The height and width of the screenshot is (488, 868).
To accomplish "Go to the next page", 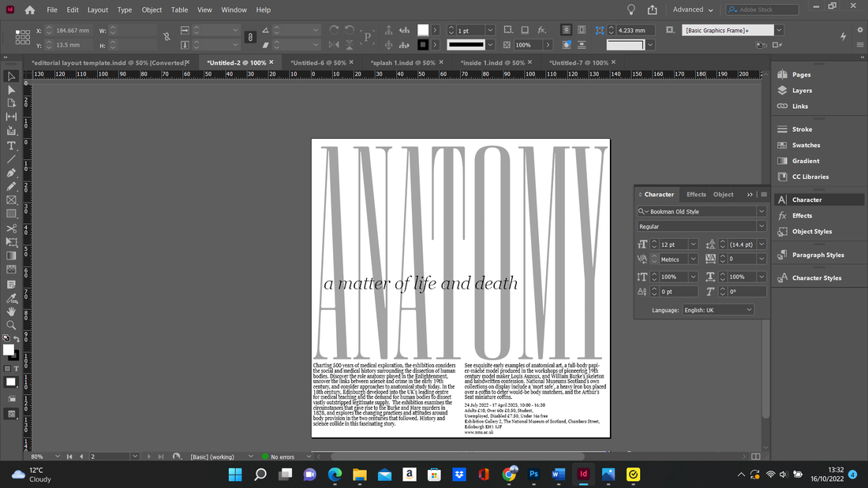I will [x=149, y=456].
